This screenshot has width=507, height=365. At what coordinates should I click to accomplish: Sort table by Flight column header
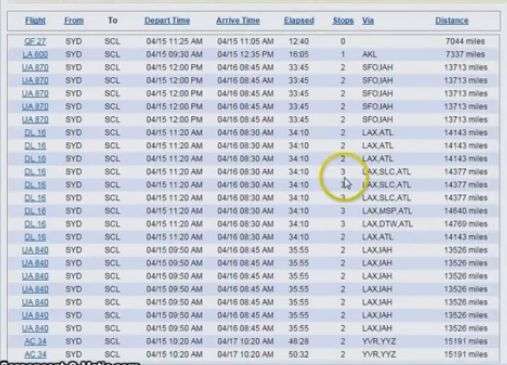tap(35, 21)
